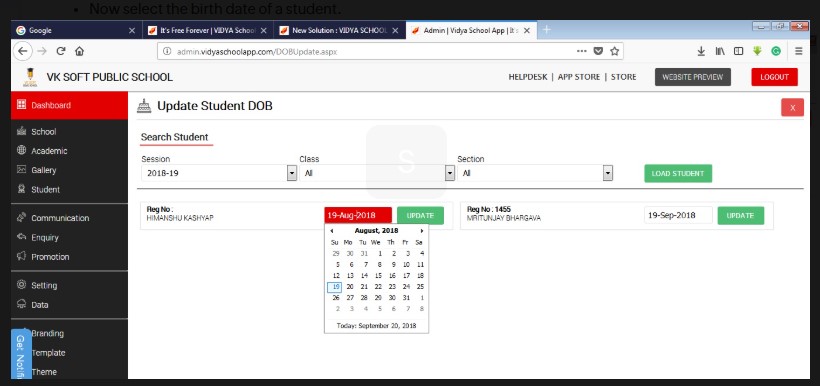Open the library bookshelf icon
The image size is (820, 386).
coord(720,51)
